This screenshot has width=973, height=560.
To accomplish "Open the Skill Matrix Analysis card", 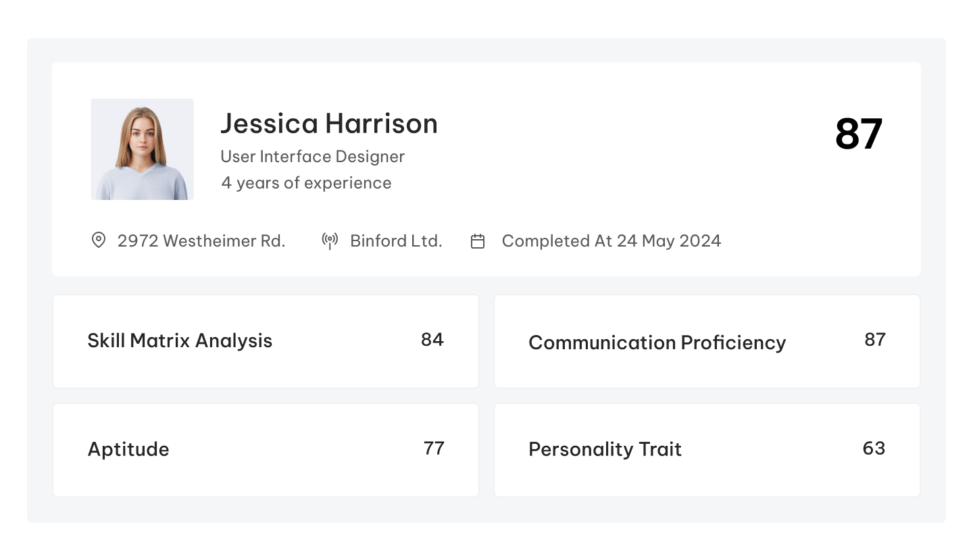I will 266,341.
